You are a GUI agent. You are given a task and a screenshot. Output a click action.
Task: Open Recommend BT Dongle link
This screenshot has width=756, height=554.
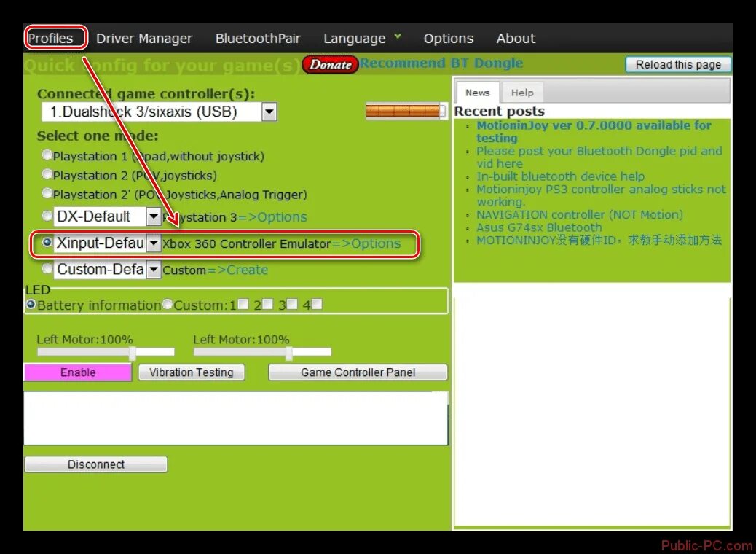click(x=441, y=63)
